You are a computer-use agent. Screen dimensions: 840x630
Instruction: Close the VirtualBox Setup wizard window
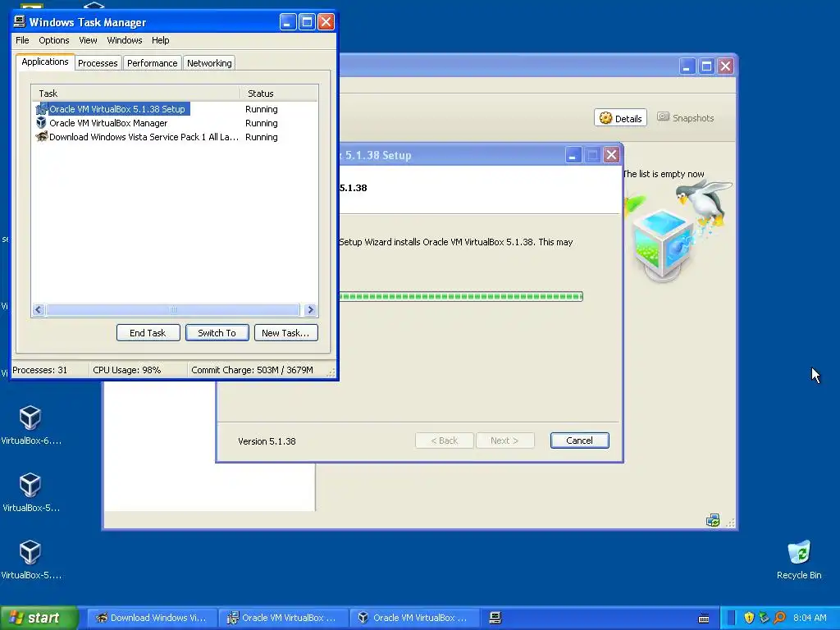point(611,155)
